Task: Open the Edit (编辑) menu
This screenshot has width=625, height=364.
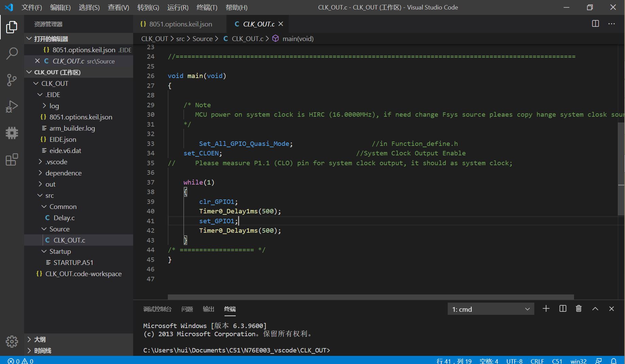Action: (x=60, y=7)
